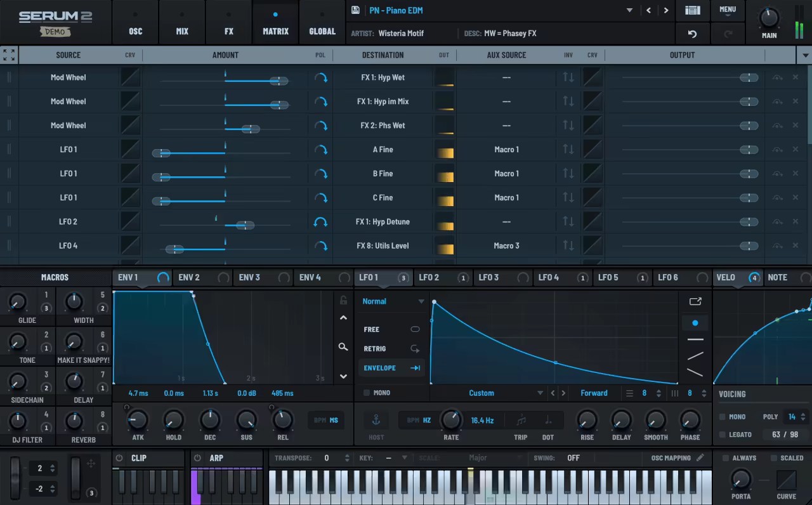Open the MENU at top right
812x505 pixels.
tap(728, 10)
